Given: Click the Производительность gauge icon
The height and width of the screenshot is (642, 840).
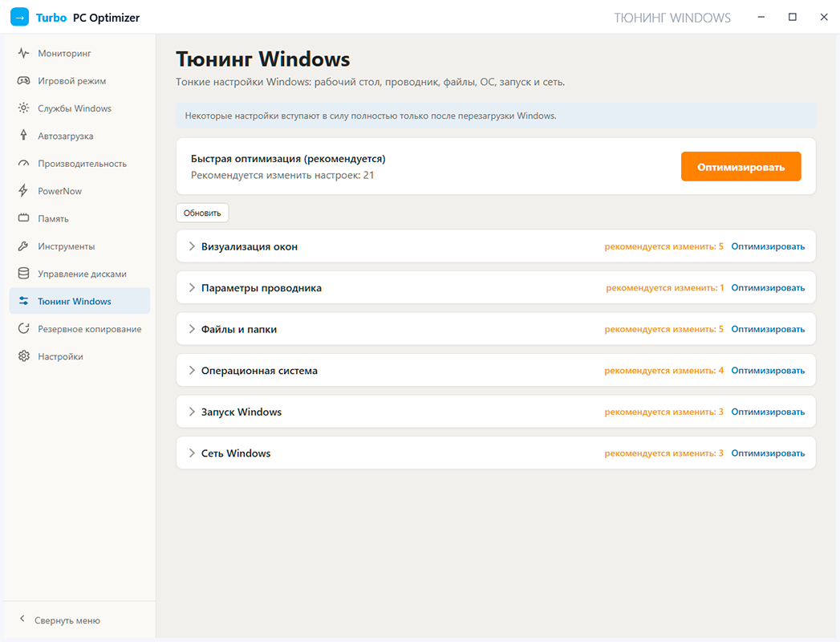Looking at the screenshot, I should 23,164.
